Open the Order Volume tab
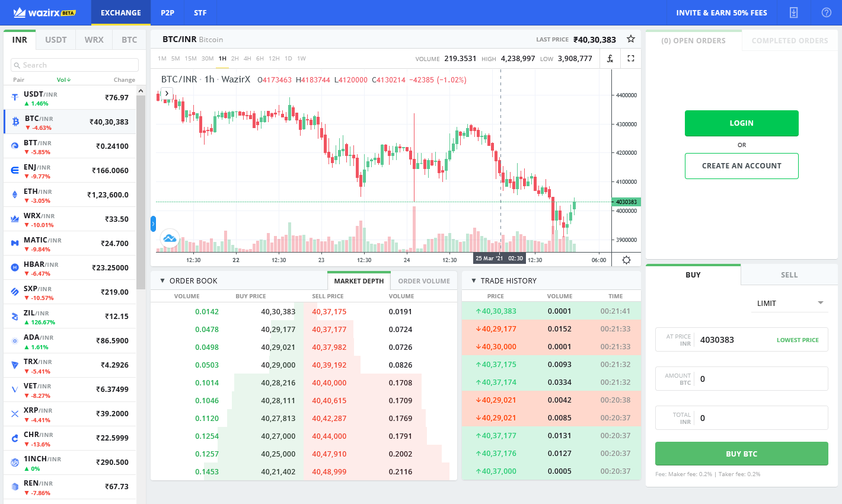842x504 pixels. click(x=424, y=281)
